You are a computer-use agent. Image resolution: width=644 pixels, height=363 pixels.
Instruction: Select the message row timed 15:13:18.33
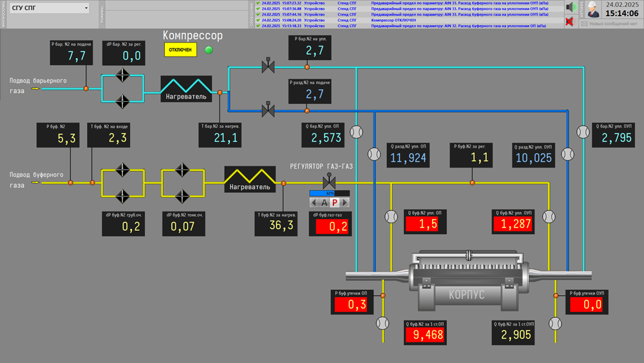[410, 26]
